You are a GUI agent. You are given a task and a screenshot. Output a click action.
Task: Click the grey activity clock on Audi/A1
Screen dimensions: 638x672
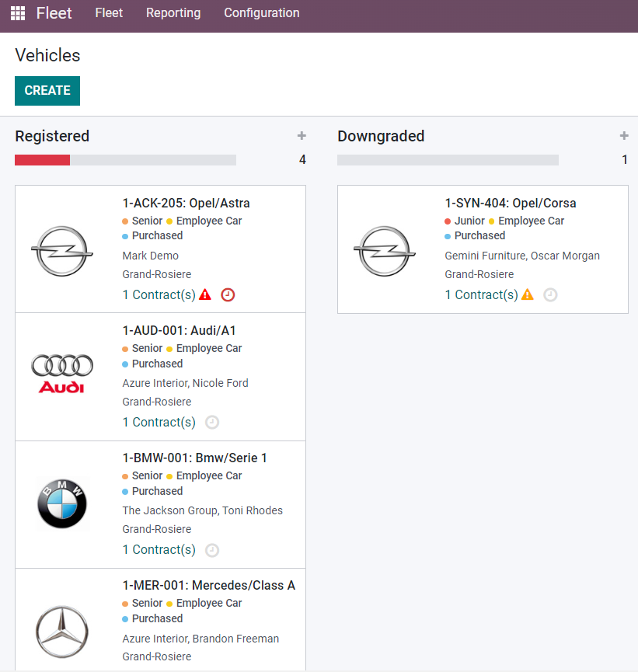[x=212, y=423]
